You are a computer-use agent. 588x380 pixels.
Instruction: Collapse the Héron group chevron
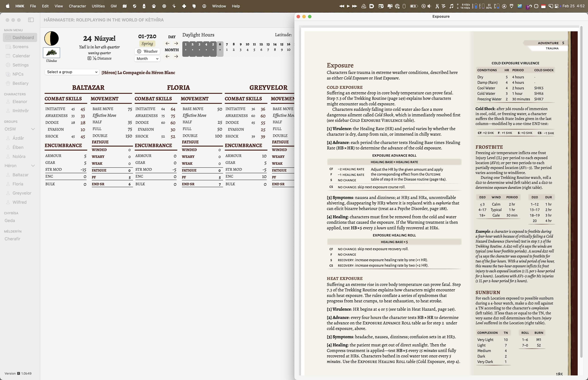[33, 166]
